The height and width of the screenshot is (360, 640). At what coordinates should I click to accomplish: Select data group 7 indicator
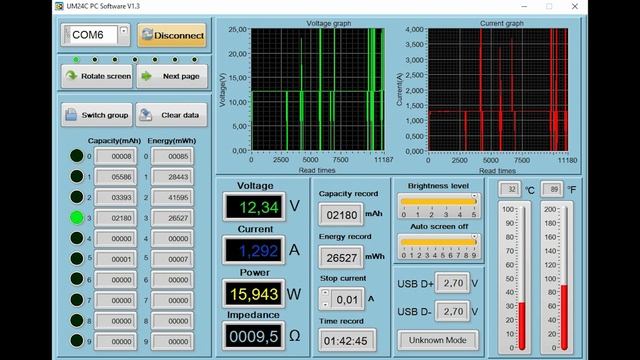click(x=76, y=300)
